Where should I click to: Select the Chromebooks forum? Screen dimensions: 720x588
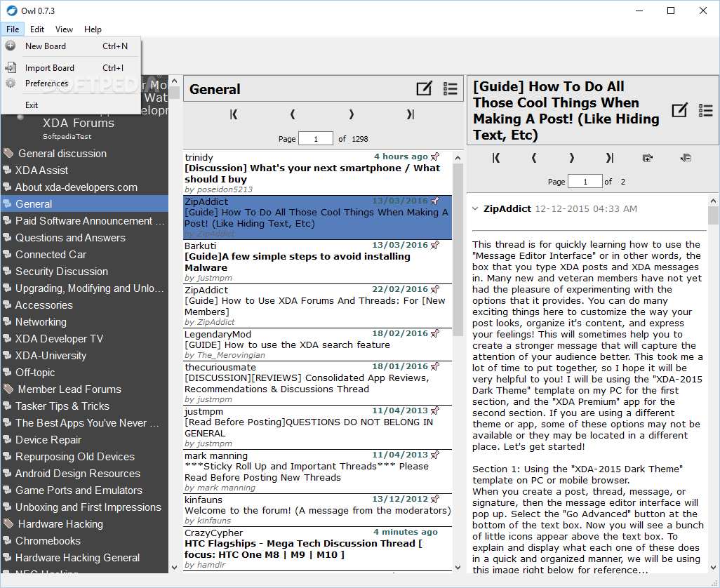tap(84, 541)
